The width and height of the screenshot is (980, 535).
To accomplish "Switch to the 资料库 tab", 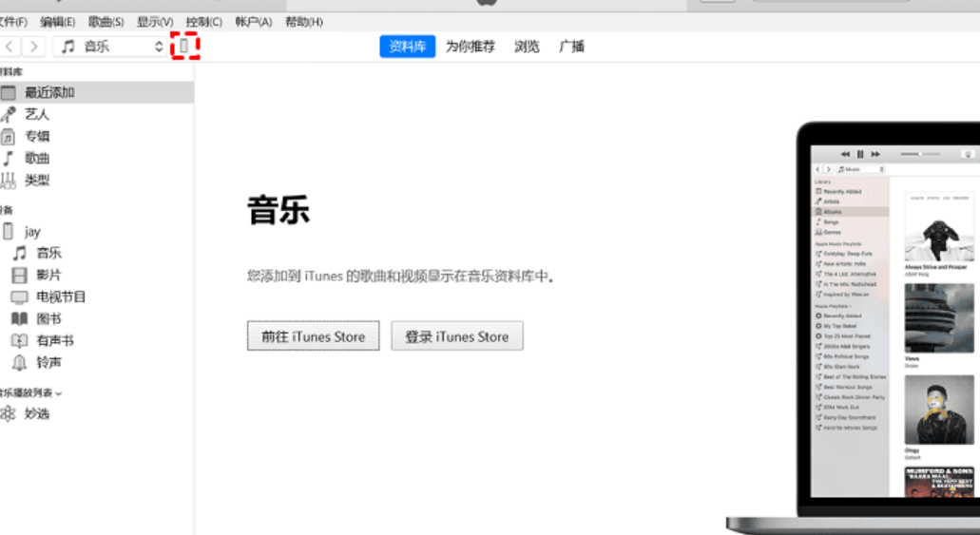I will coord(408,47).
